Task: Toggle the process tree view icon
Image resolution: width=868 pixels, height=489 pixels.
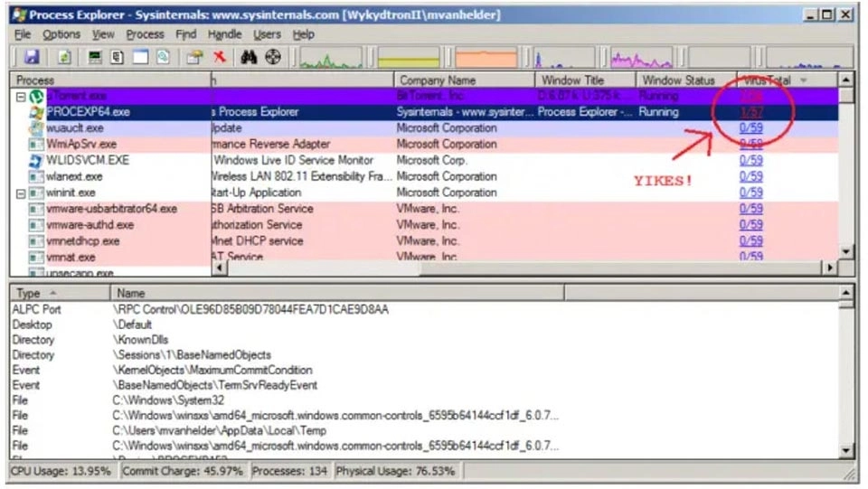Action: click(x=117, y=57)
